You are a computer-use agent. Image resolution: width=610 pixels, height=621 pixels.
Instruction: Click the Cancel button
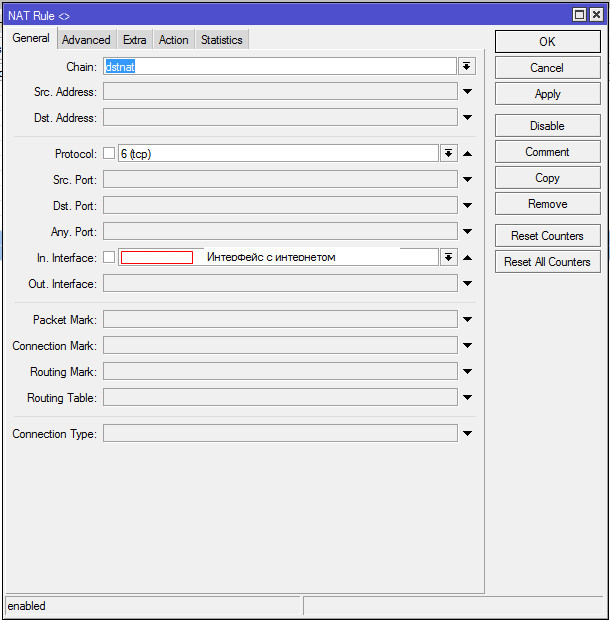tap(547, 68)
